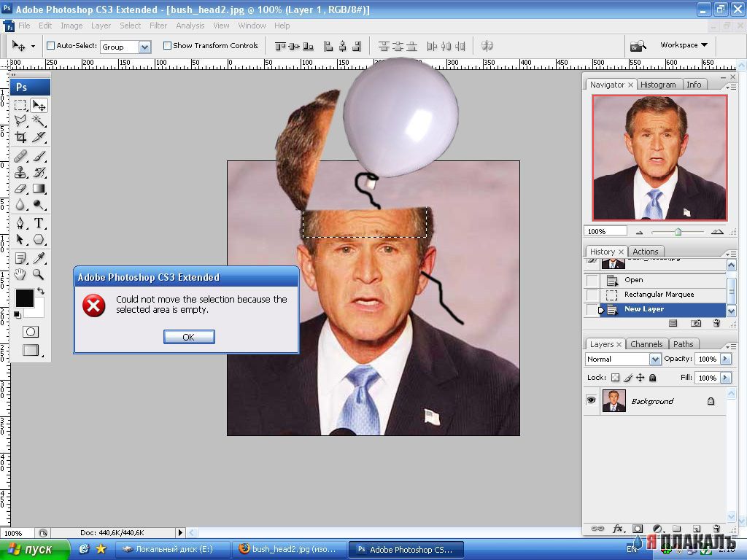Enable the Auto-Select checkbox

50,46
